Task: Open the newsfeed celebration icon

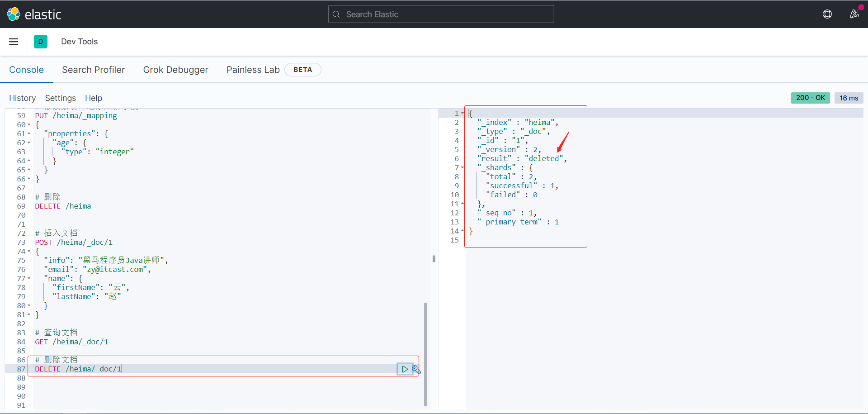Action: click(x=854, y=14)
